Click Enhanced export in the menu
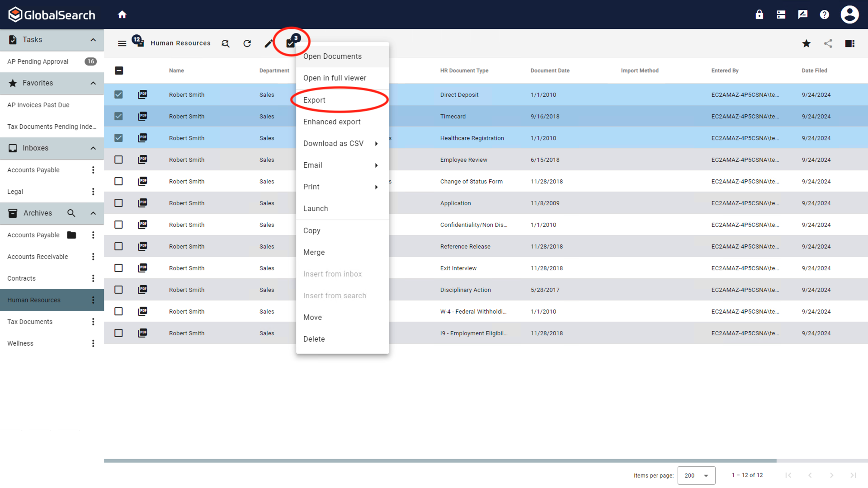This screenshot has width=868, height=488. point(331,122)
